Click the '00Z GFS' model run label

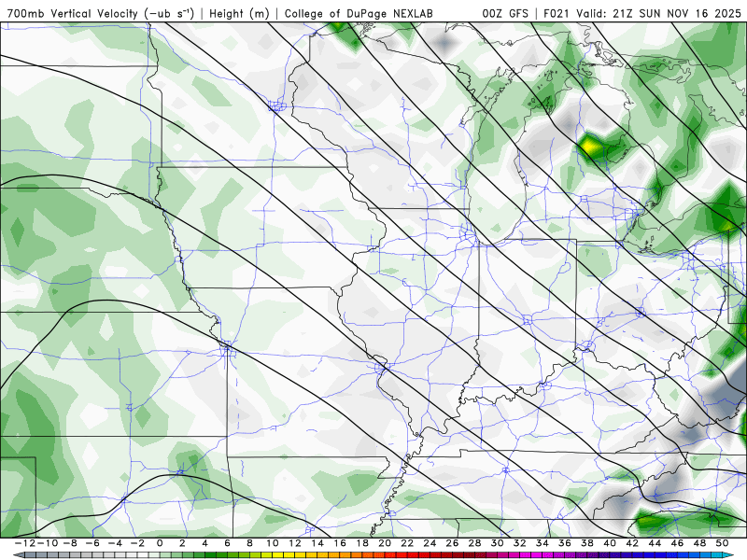(x=505, y=13)
